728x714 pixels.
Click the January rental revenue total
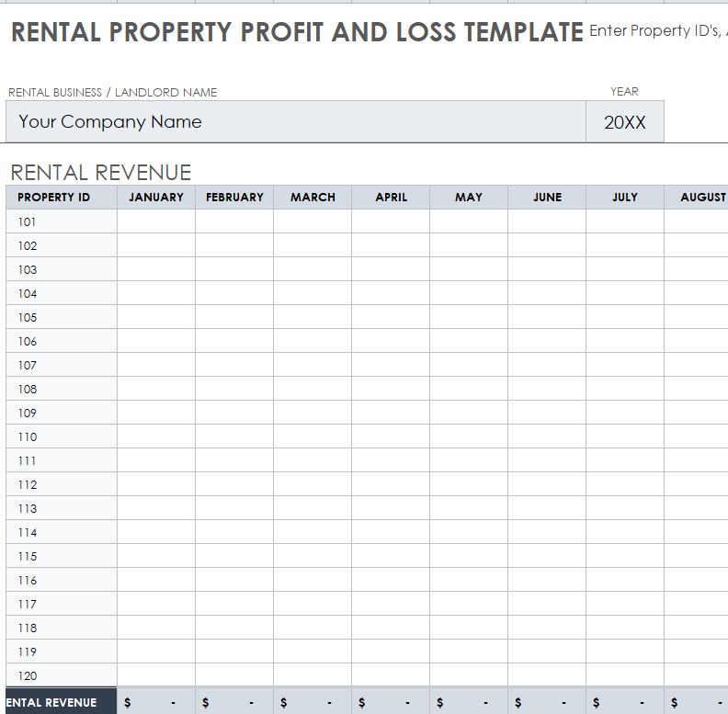pyautogui.click(x=156, y=703)
